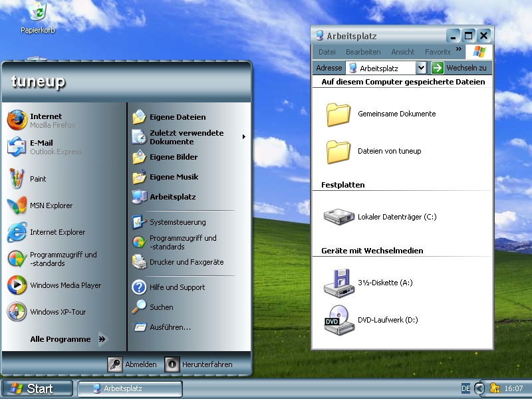The height and width of the screenshot is (399, 532).
Task: Open Eigene Bilder folder
Action: 165,157
